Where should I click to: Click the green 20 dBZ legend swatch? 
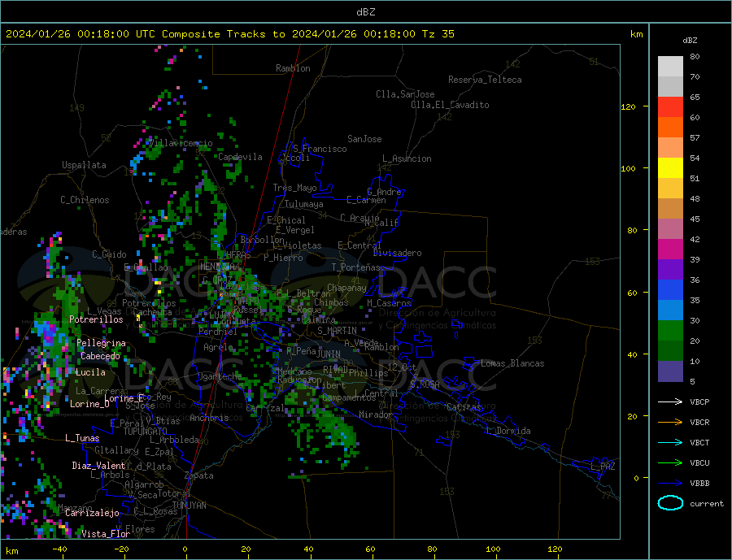670,331
